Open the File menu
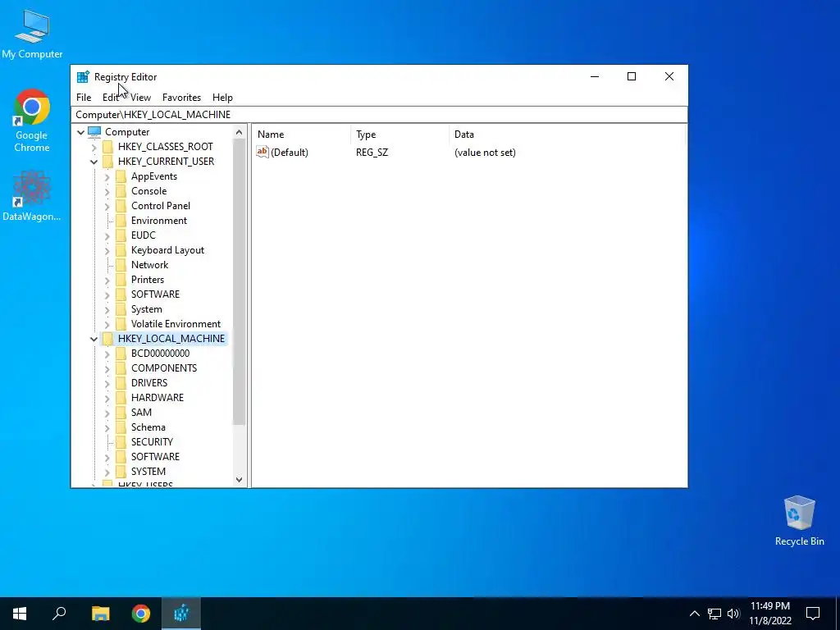This screenshot has width=840, height=630. click(84, 98)
